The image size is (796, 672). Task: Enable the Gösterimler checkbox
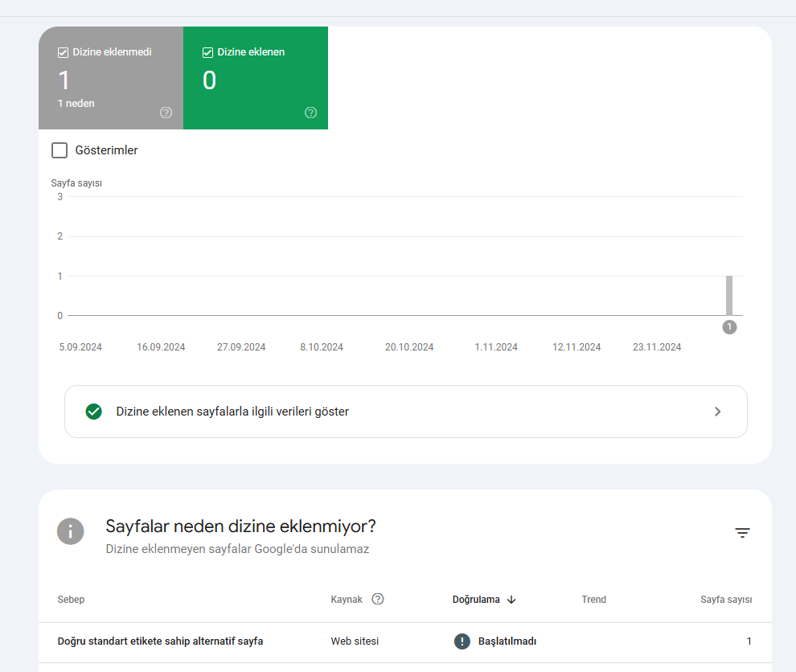click(x=59, y=150)
